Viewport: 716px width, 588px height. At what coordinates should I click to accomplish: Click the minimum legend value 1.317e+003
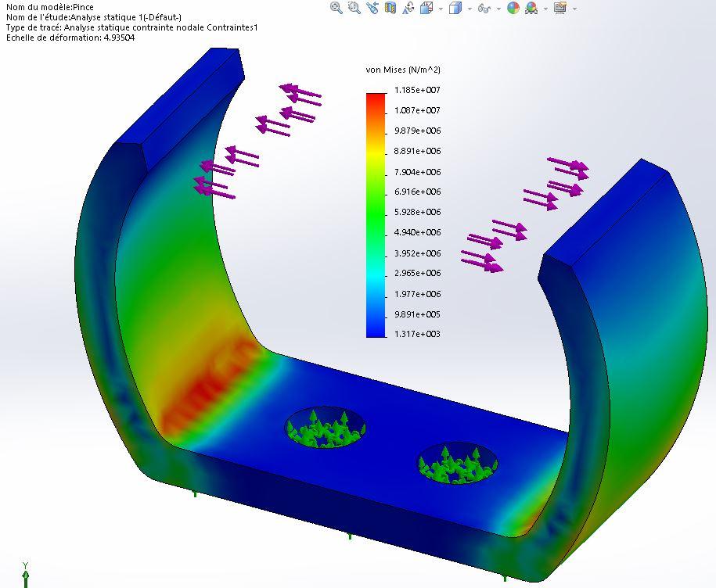[x=417, y=334]
